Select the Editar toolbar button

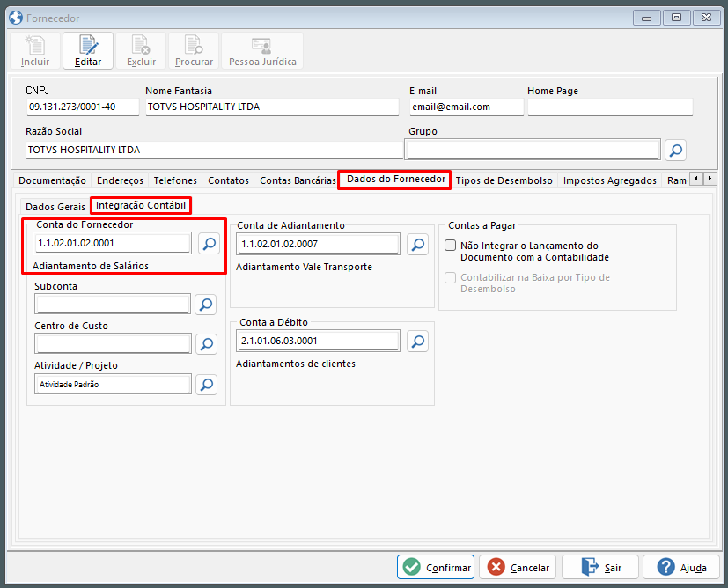pyautogui.click(x=88, y=50)
